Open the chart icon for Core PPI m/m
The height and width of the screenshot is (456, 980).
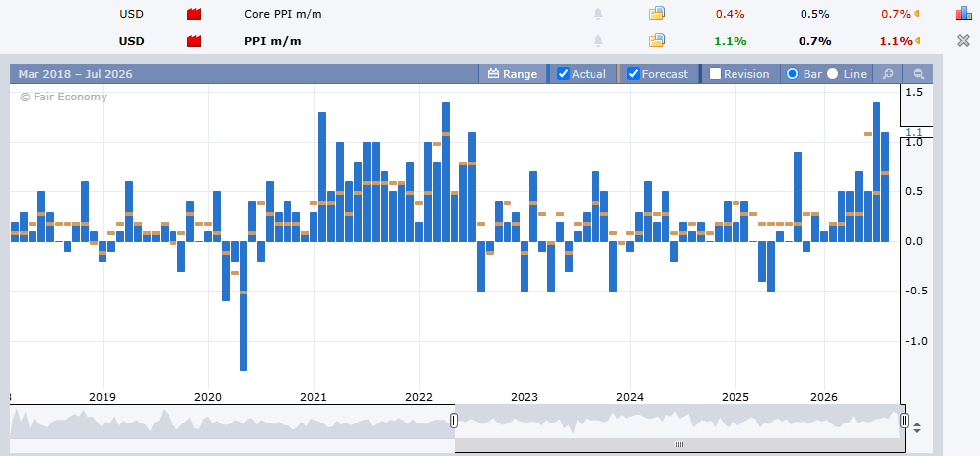[x=964, y=13]
